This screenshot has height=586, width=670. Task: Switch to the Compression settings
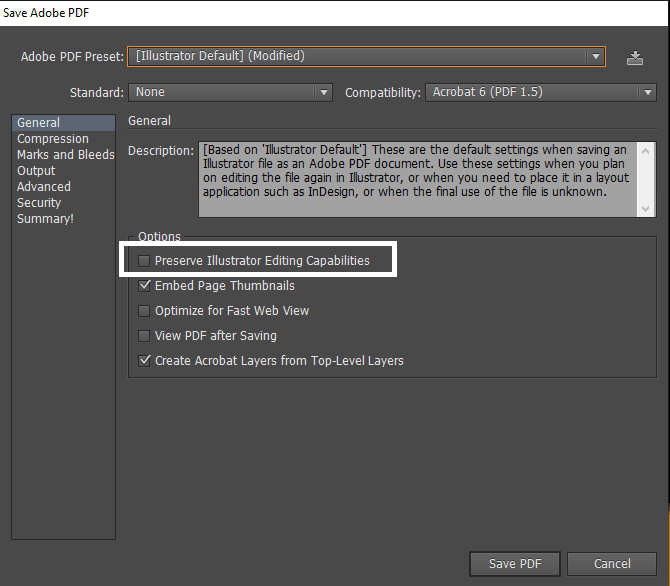click(x=64, y=139)
